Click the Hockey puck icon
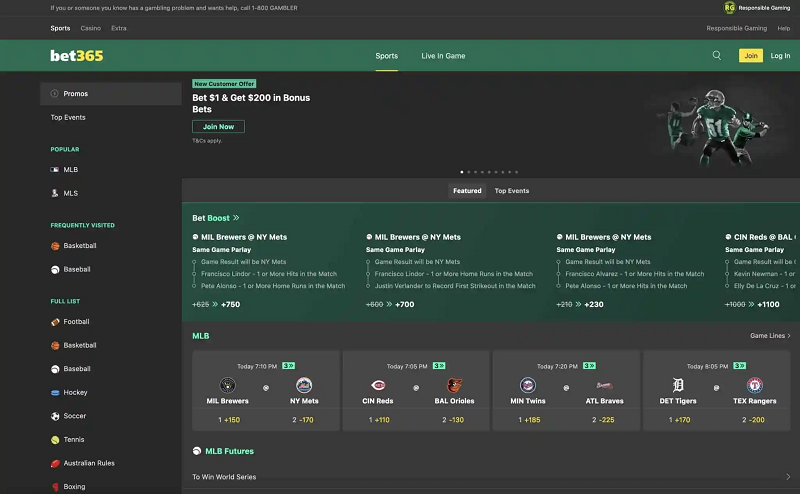Viewport: 800px width, 494px height. point(55,392)
